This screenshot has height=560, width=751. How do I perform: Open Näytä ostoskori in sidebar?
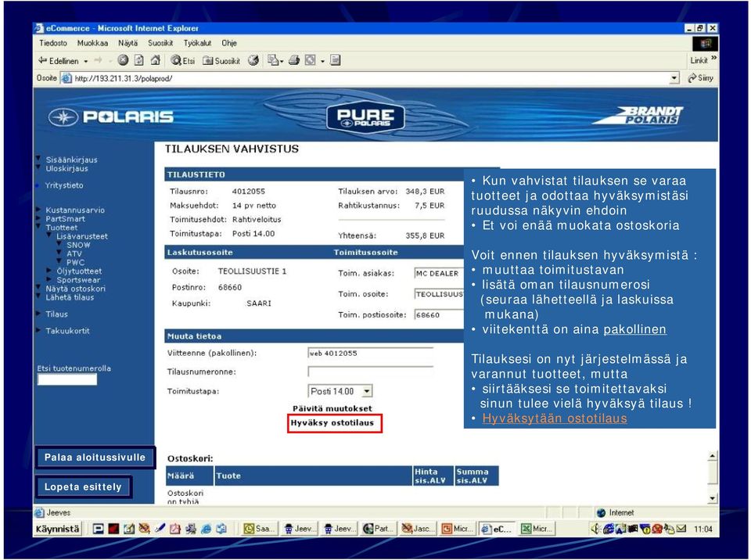75,289
